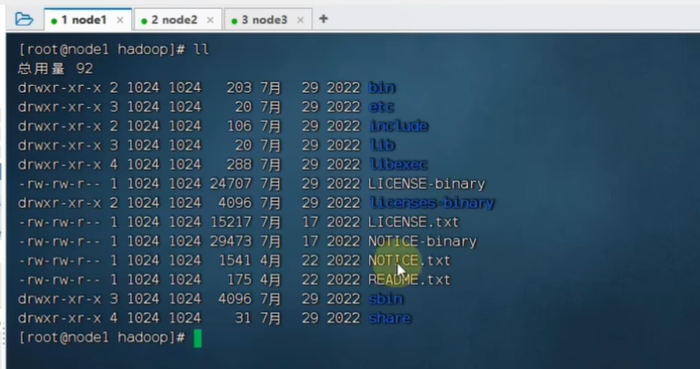Click the include directory name
This screenshot has height=369, width=700.
[x=399, y=126]
